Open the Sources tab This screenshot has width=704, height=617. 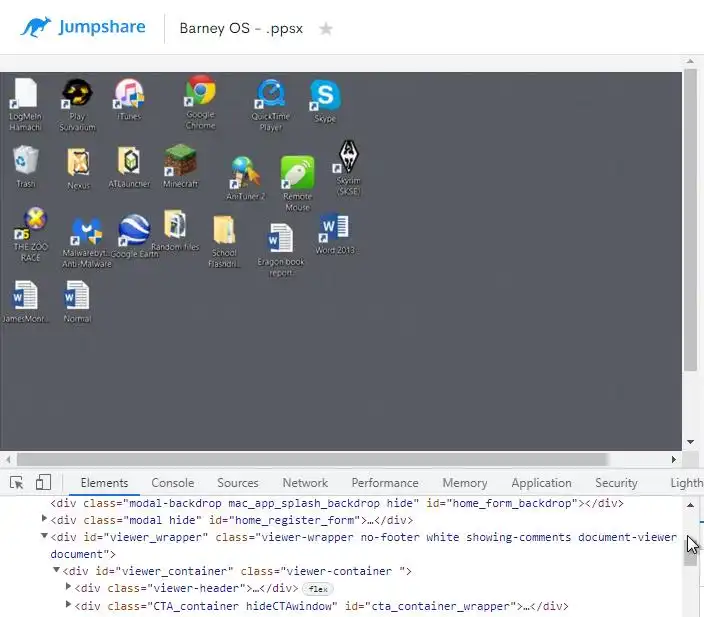click(x=238, y=483)
